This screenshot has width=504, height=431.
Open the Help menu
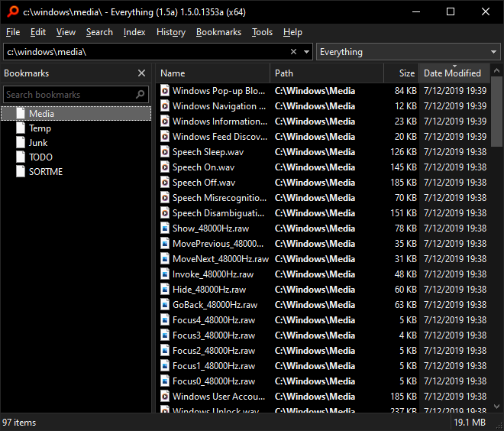click(x=292, y=32)
